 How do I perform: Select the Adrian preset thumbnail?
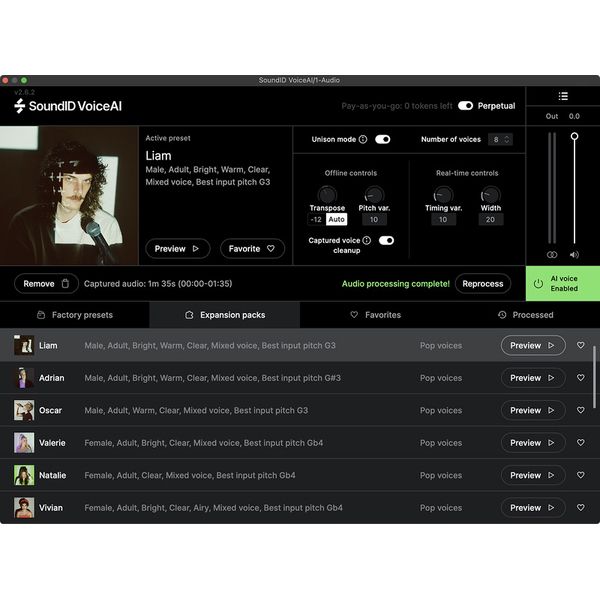[24, 378]
